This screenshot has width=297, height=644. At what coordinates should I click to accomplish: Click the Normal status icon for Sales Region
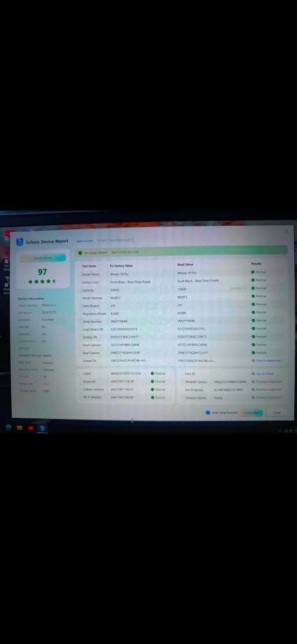click(x=253, y=304)
